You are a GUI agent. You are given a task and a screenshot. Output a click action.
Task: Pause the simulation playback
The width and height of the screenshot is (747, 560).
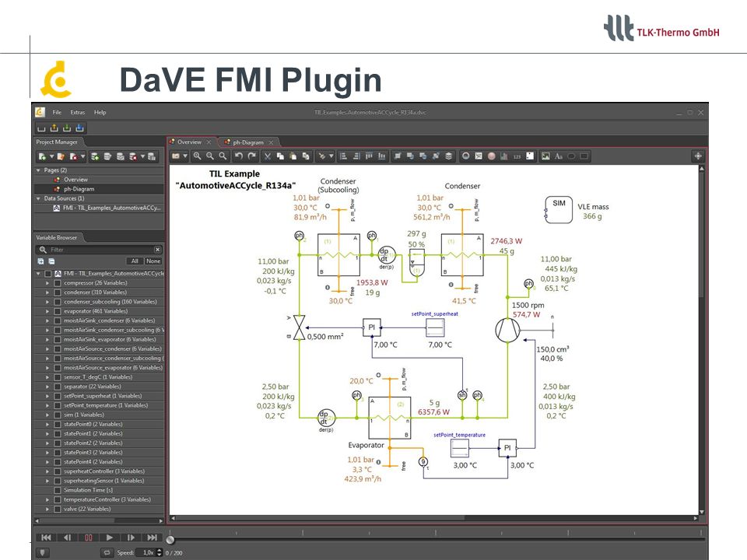[x=89, y=537]
